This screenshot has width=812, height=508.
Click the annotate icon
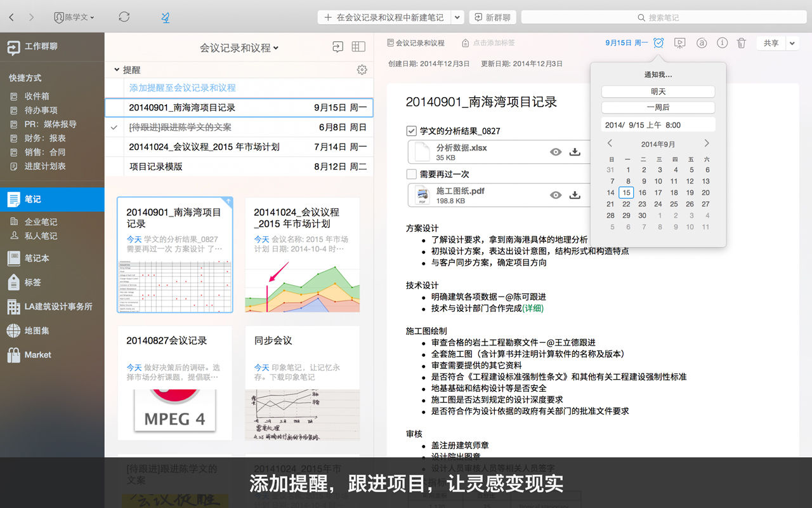[702, 43]
